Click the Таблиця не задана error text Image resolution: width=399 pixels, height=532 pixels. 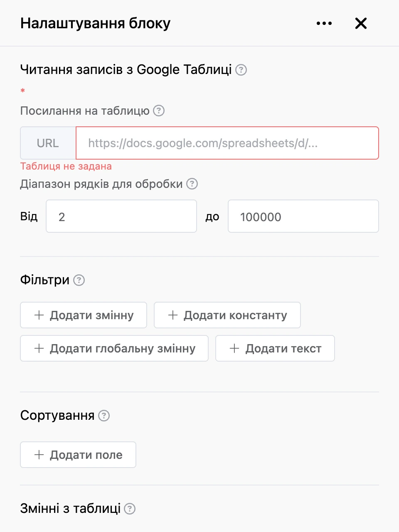(66, 166)
